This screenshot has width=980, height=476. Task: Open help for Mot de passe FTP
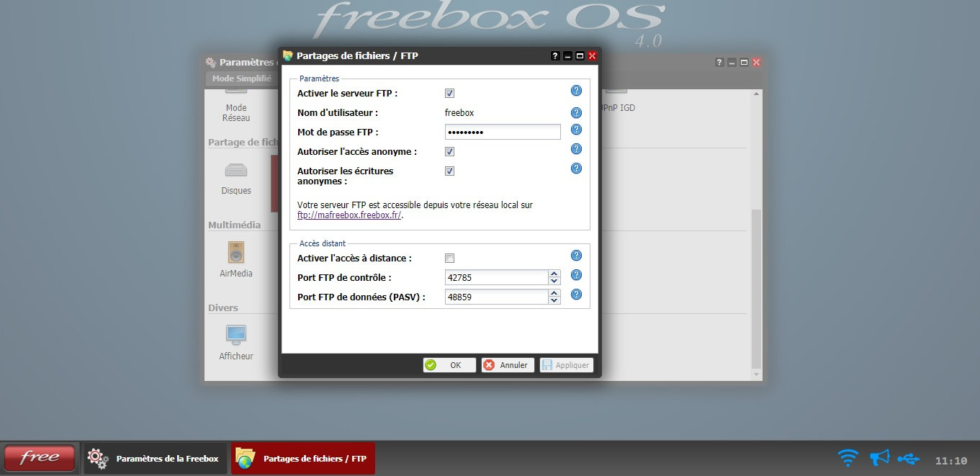576,130
